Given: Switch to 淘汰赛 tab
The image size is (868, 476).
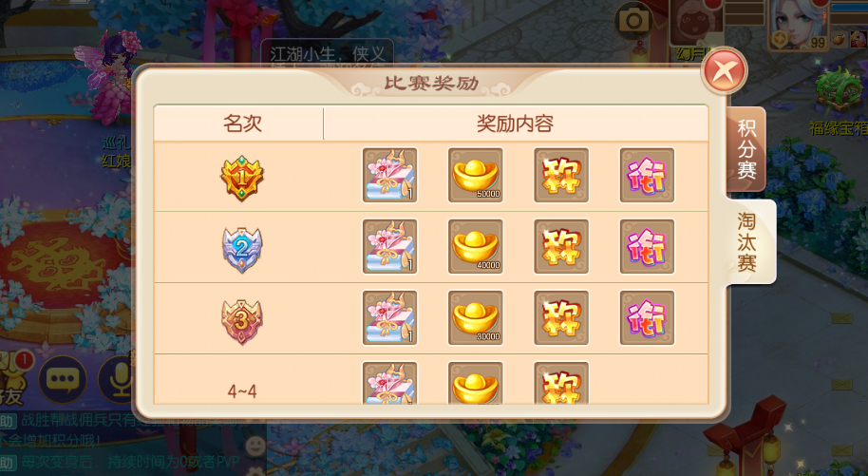Looking at the screenshot, I should pos(748,241).
